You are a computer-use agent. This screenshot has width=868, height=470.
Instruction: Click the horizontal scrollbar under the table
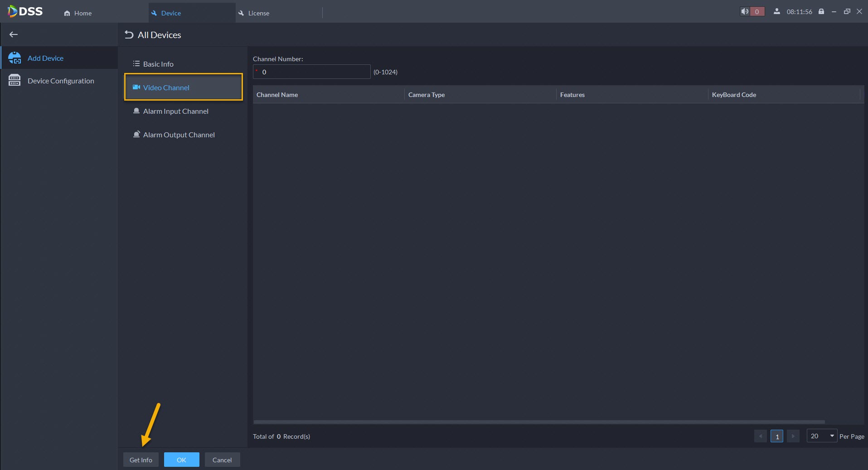pyautogui.click(x=538, y=422)
